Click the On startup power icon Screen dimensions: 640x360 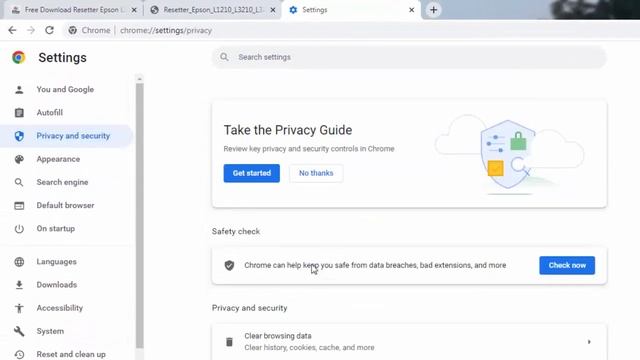pyautogui.click(x=19, y=229)
